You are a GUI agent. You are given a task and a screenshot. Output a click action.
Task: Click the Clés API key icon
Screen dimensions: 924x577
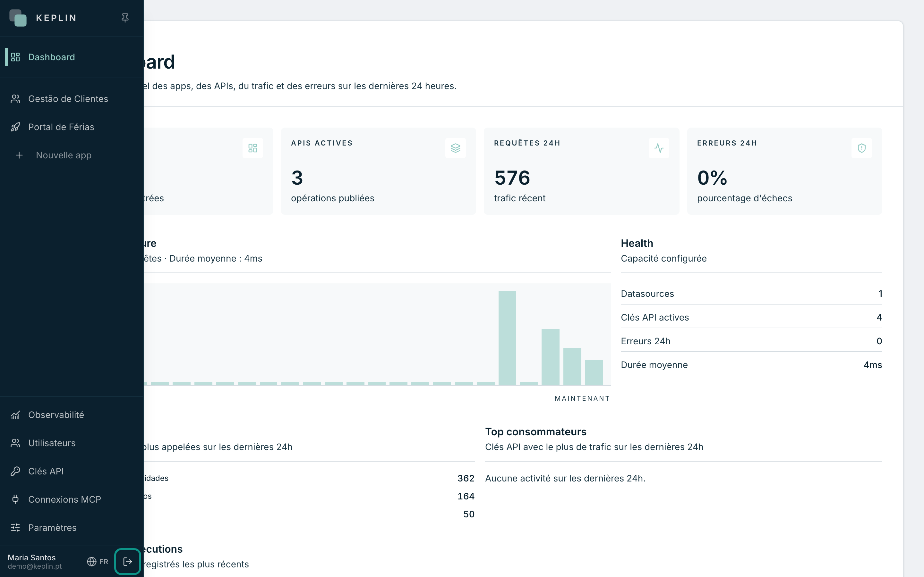tap(15, 471)
